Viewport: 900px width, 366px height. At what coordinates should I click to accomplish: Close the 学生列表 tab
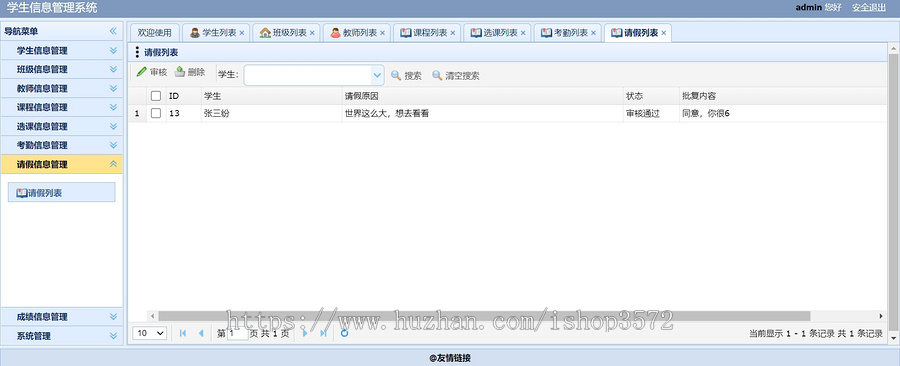coord(242,33)
